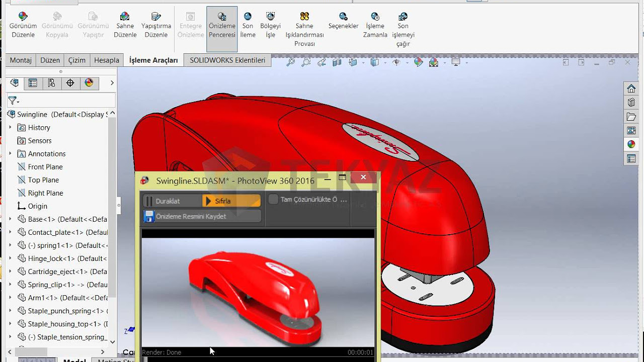This screenshot has width=644, height=362.
Task: Click Önizleme Resmini Kaydet button
Action: [202, 216]
